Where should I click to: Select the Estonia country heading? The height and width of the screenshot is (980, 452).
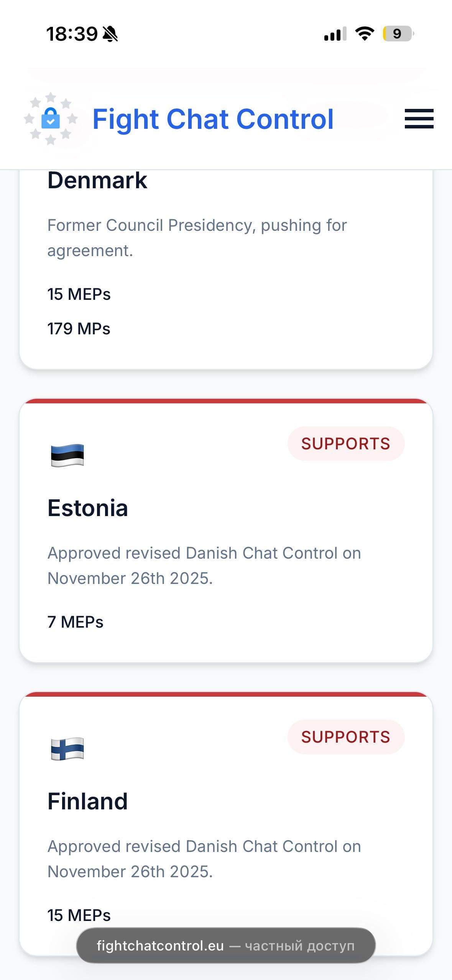[88, 508]
